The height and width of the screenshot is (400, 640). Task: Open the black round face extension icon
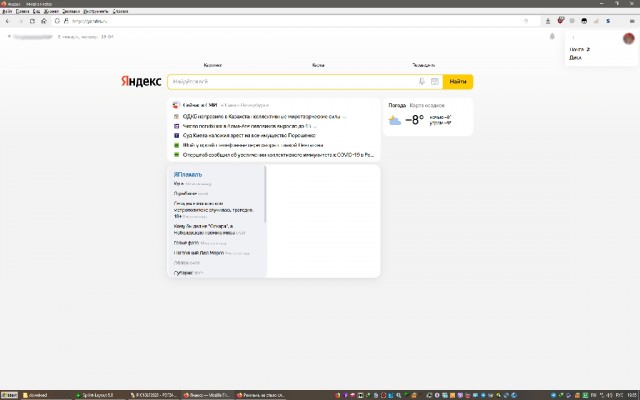[584, 21]
